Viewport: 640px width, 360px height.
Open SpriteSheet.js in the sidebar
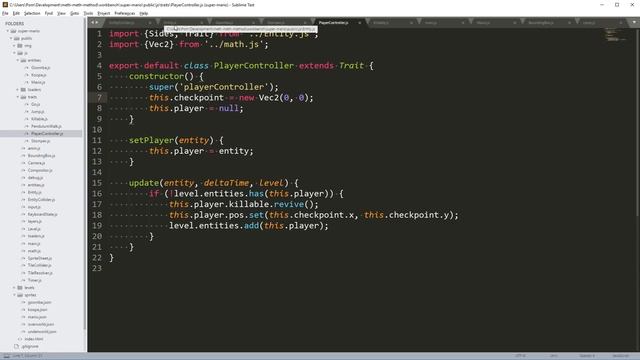coord(40,258)
